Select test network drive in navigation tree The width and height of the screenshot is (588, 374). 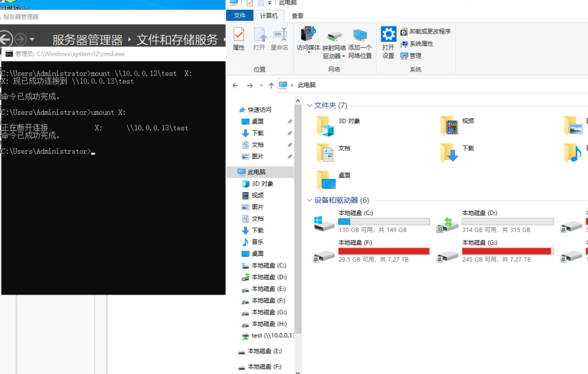(x=270, y=336)
